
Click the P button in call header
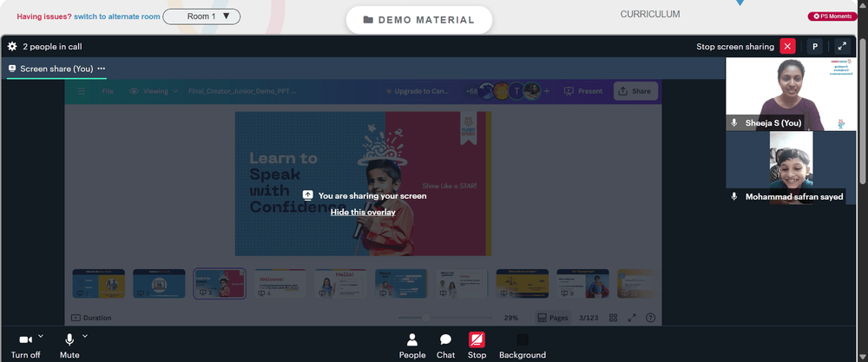(814, 47)
